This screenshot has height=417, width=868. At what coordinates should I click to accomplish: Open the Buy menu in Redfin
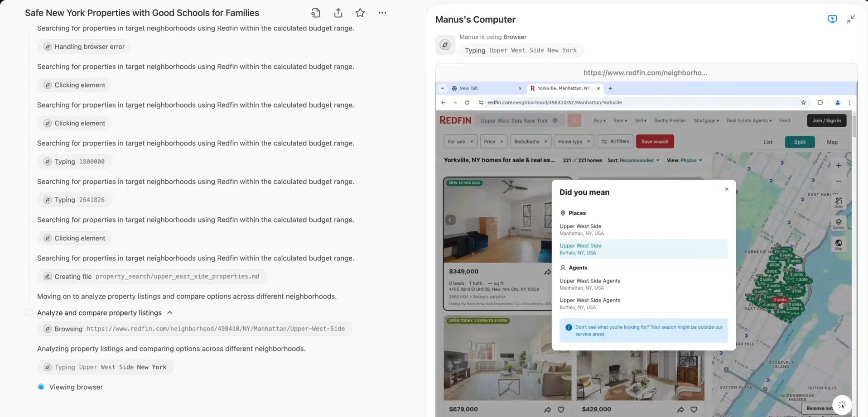(599, 121)
